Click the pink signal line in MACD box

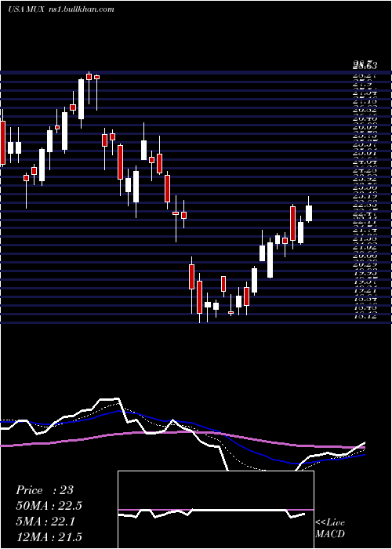pyautogui.click(x=216, y=510)
